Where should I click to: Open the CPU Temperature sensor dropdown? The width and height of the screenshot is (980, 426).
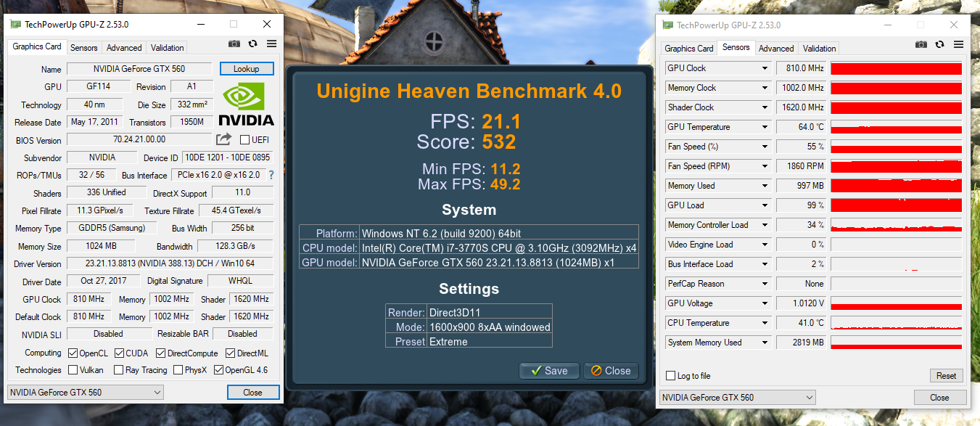pos(765,323)
